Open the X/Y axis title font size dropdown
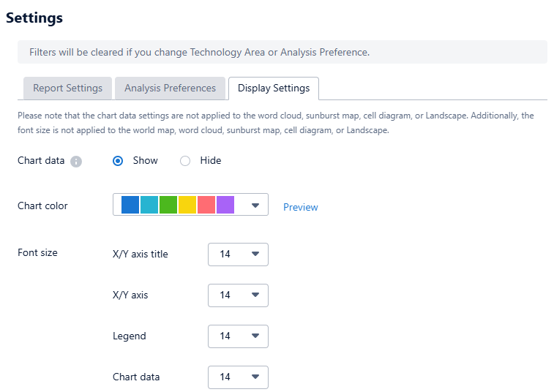This screenshot has height=392, width=554. pos(238,255)
